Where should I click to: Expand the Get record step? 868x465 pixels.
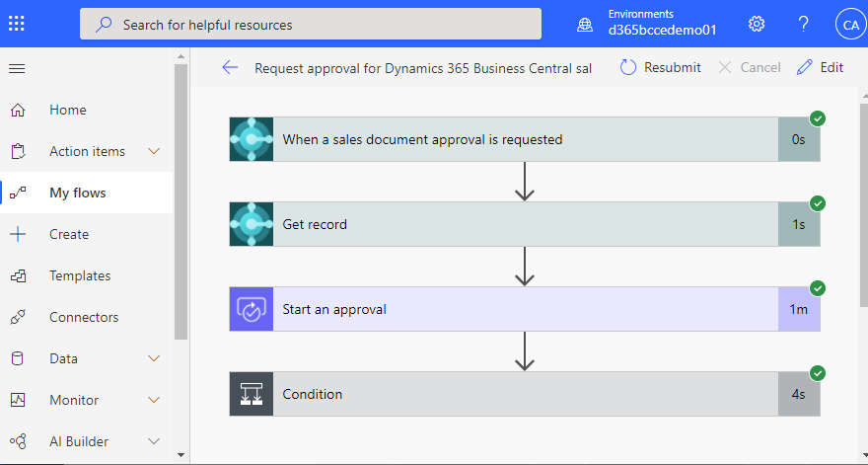pos(525,224)
